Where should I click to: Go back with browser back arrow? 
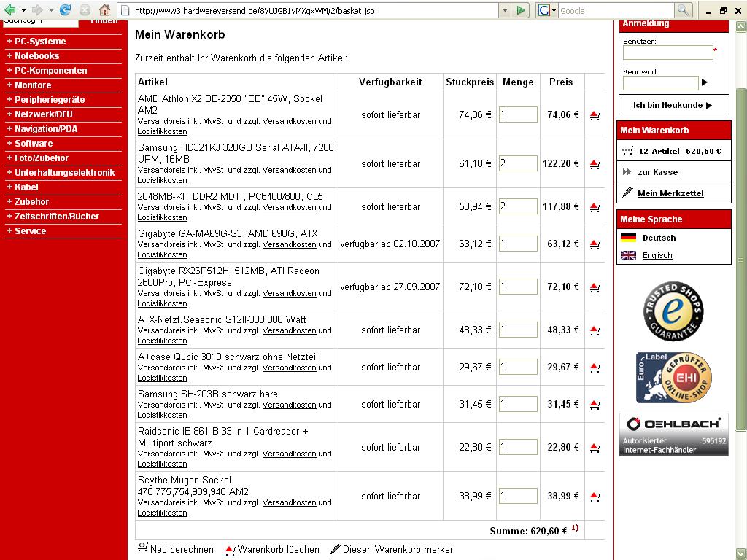(9, 9)
